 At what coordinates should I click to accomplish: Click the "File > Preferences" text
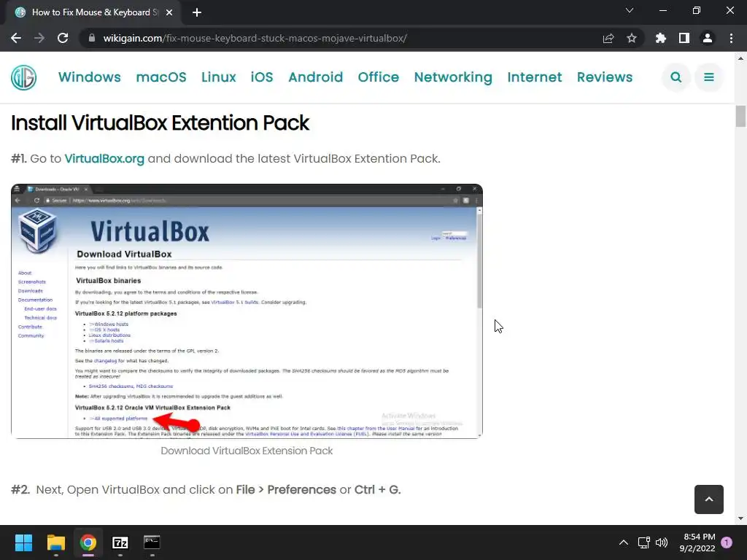pyautogui.click(x=286, y=489)
